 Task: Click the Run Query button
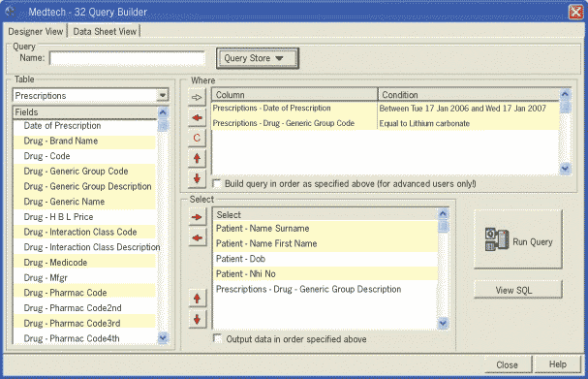click(518, 239)
